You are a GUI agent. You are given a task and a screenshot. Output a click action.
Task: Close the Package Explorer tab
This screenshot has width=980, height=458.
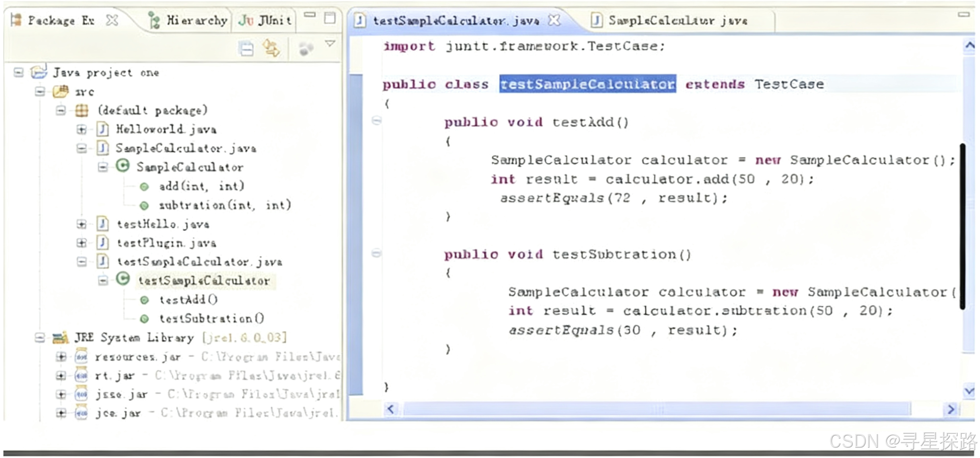(x=112, y=20)
